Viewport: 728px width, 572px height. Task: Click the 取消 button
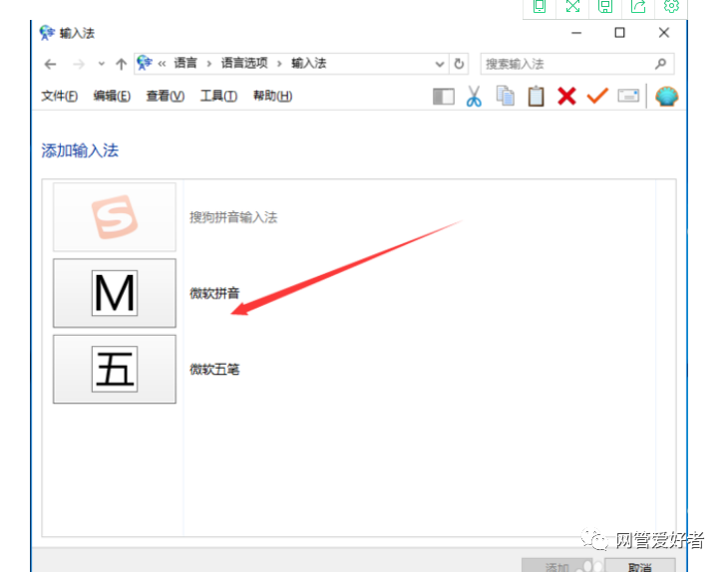(640, 566)
